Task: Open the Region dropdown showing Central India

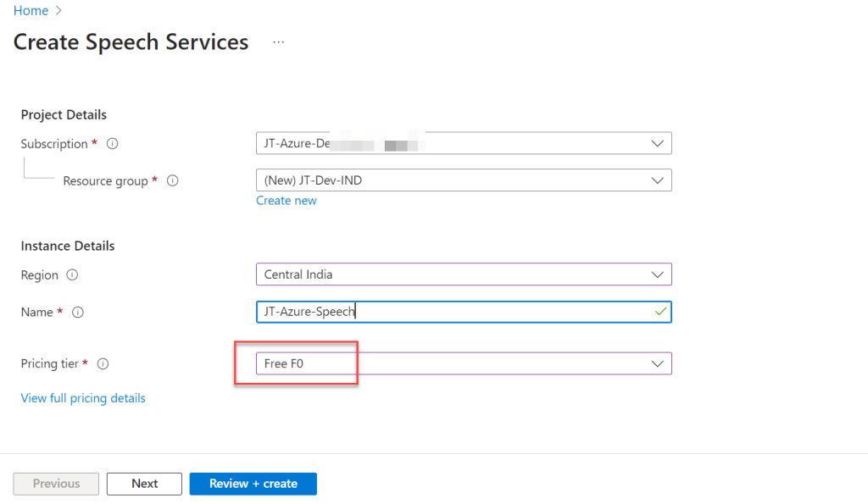Action: click(x=464, y=274)
